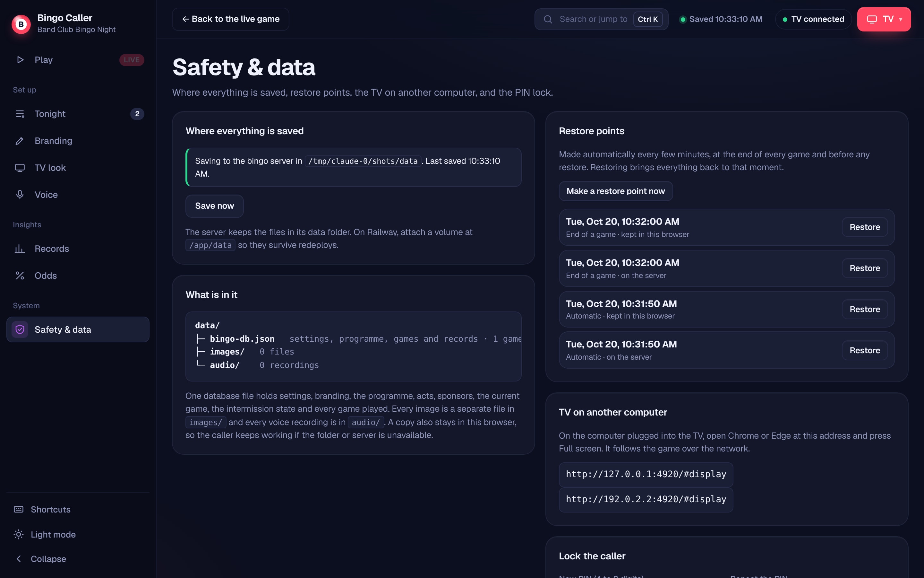Image resolution: width=924 pixels, height=578 pixels.
Task: Click the Records bar chart icon
Action: click(x=20, y=249)
